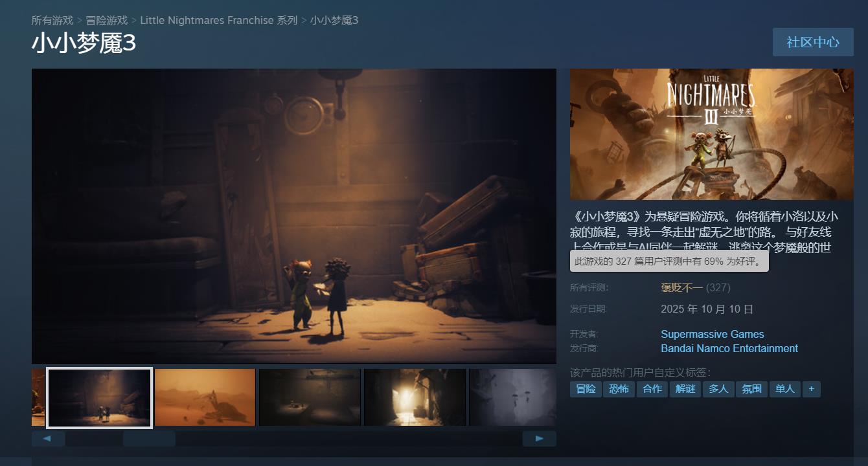Open developer Supermassive Games page
Screen dimensions: 868x466
coord(712,334)
